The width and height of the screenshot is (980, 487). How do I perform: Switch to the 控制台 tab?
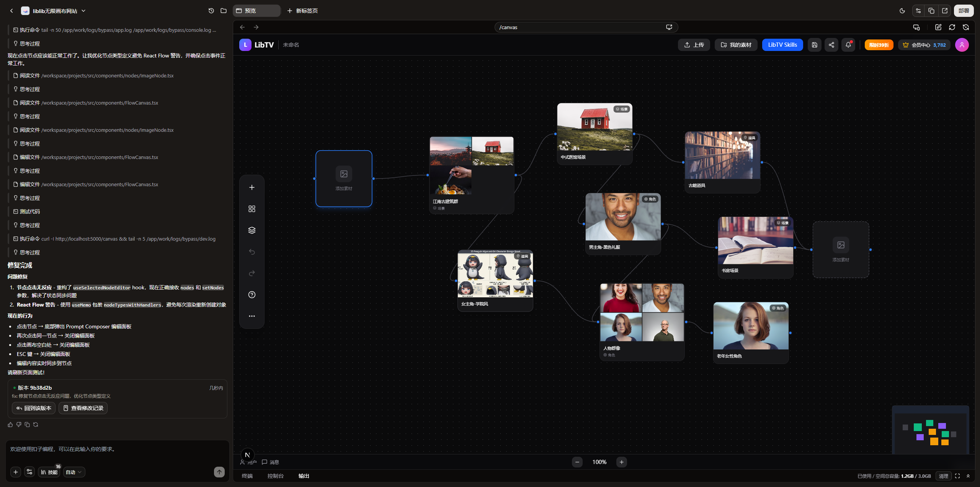pos(275,476)
